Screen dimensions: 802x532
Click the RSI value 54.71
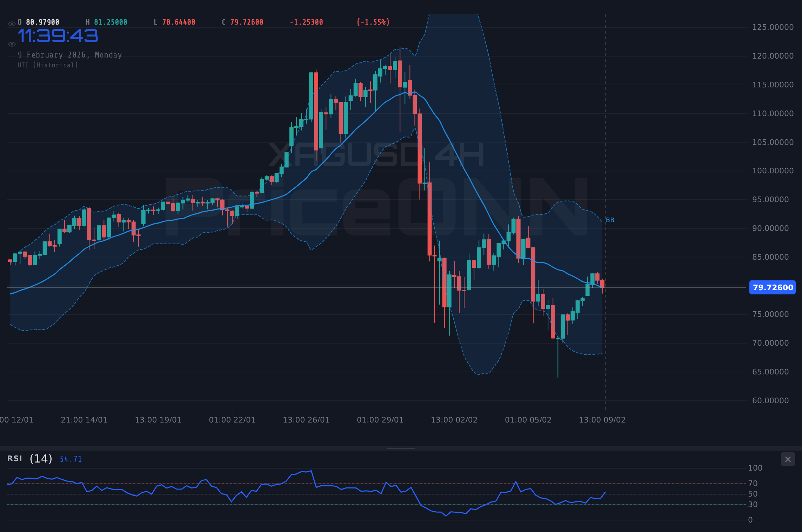click(x=71, y=459)
